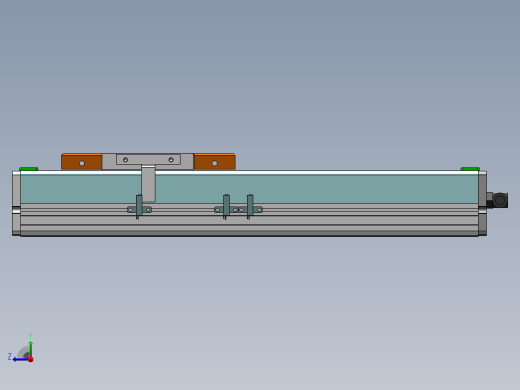Select the black motor connector at the right end
520x390 pixels.
point(497,200)
